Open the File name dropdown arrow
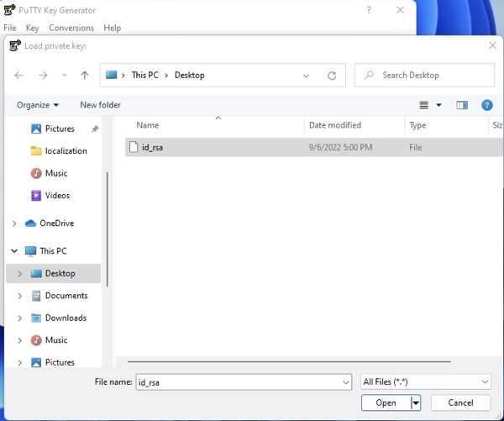The width and height of the screenshot is (504, 421). [346, 382]
